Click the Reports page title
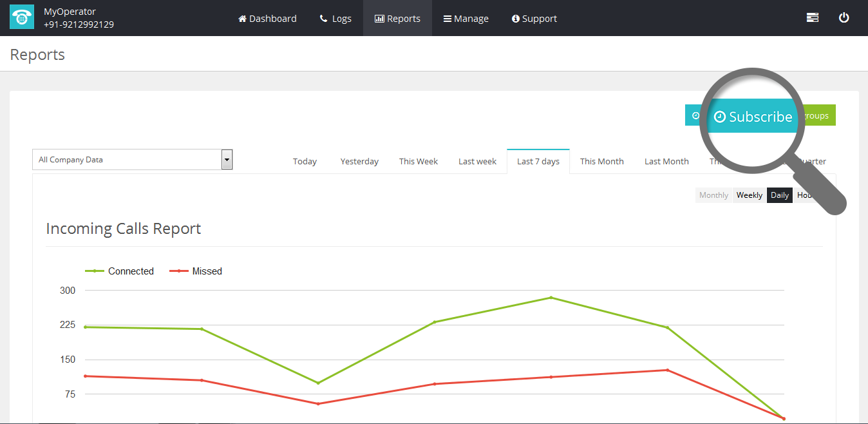Screen dimensions: 868x424 tap(37, 55)
